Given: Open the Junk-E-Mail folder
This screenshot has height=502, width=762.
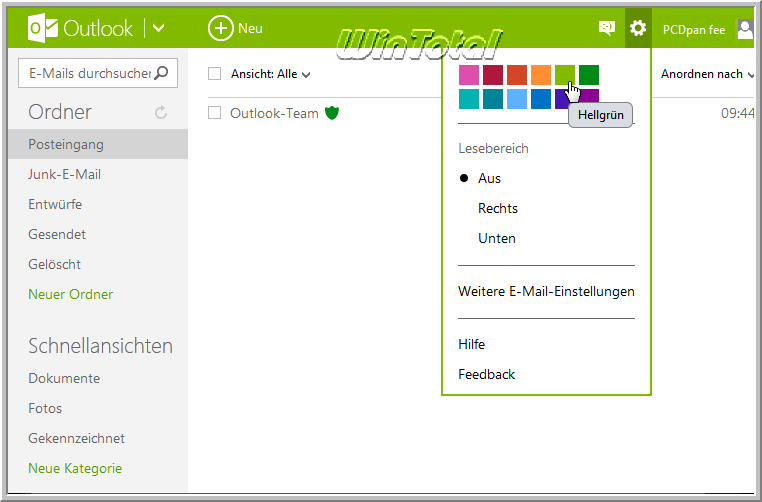Looking at the screenshot, I should point(65,174).
